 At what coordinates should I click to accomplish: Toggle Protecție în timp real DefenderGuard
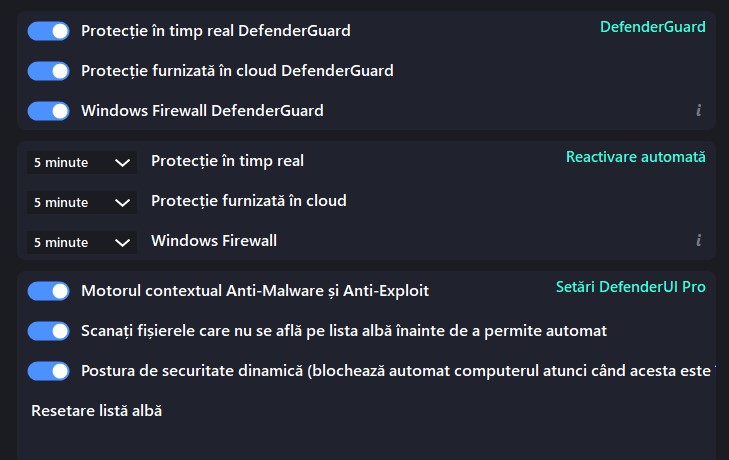[x=48, y=31]
